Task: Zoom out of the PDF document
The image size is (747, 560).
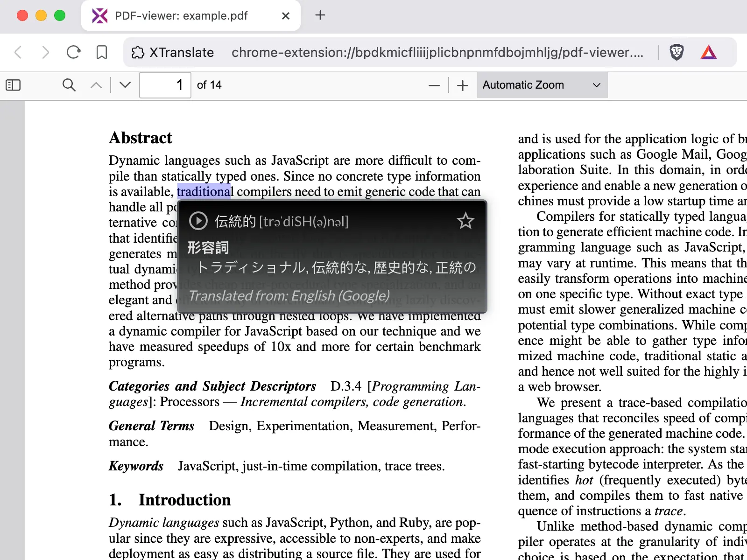Action: click(x=434, y=85)
